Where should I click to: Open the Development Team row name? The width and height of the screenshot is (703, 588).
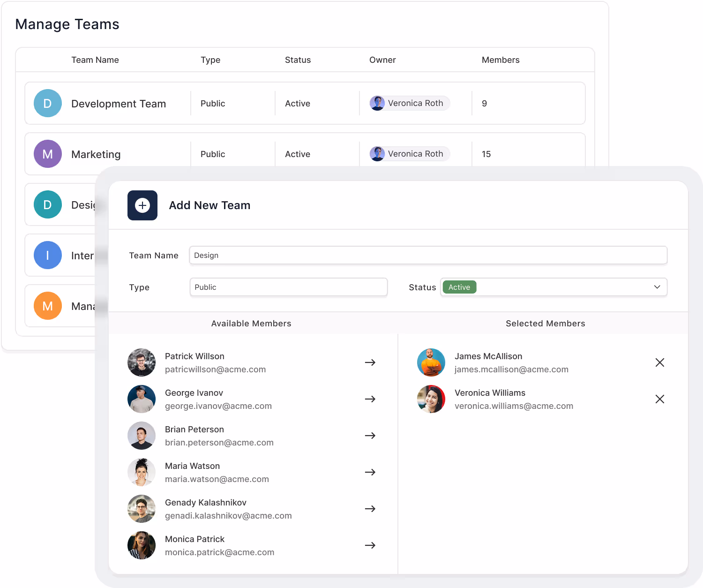[119, 104]
